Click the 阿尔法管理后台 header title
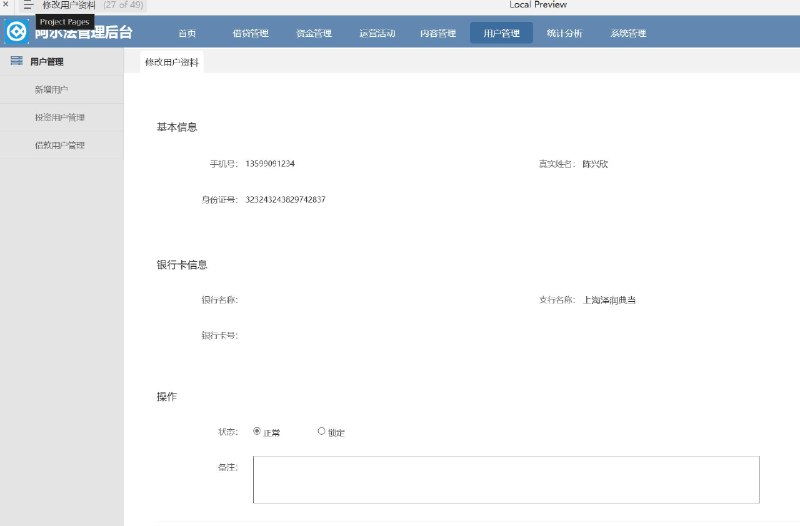Viewport: 800px width, 526px height. pyautogui.click(x=84, y=33)
